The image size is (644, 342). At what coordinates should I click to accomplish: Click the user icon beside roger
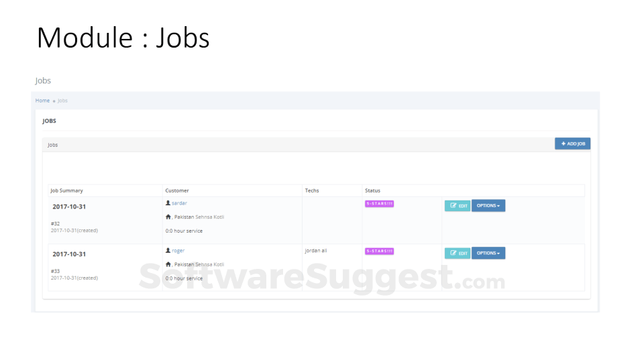click(x=168, y=250)
